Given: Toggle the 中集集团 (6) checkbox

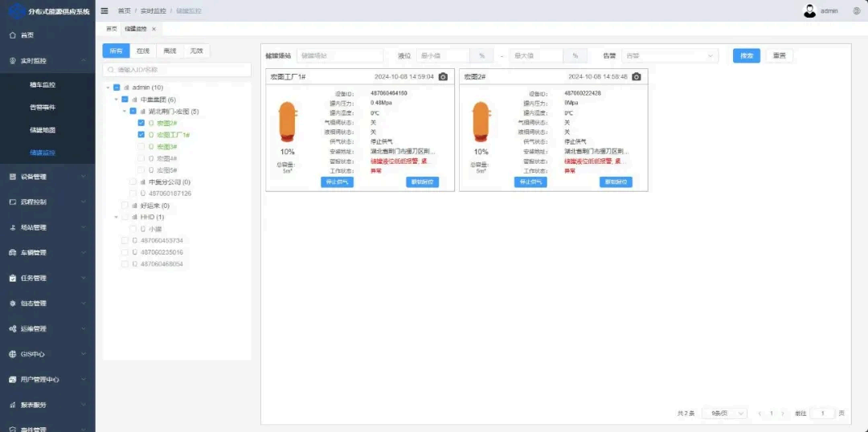Looking at the screenshot, I should (125, 100).
